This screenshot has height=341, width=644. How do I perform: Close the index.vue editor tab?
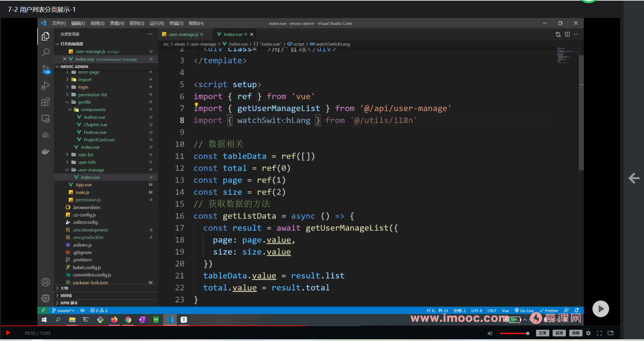252,34
